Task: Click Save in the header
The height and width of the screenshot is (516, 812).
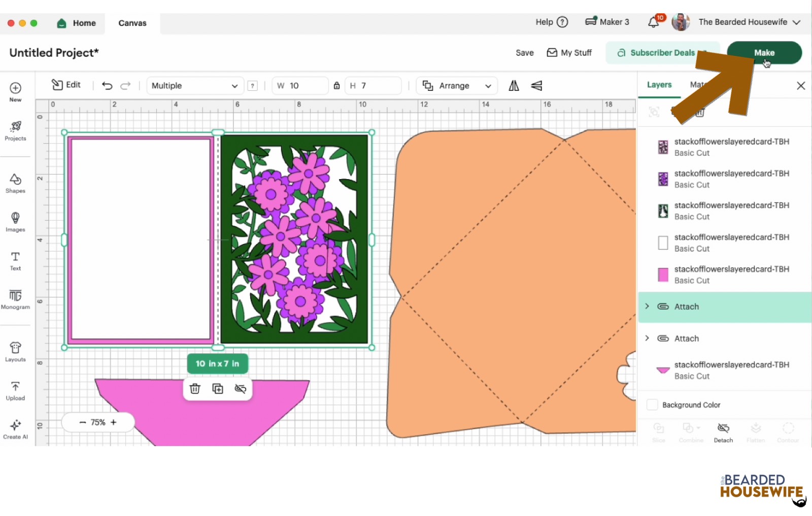Action: pyautogui.click(x=524, y=53)
